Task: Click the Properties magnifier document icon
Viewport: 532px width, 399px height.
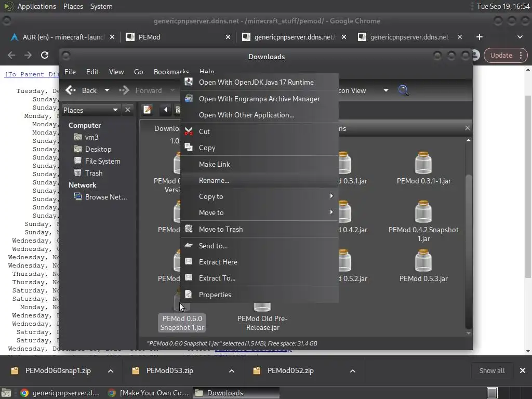Action: tap(189, 294)
